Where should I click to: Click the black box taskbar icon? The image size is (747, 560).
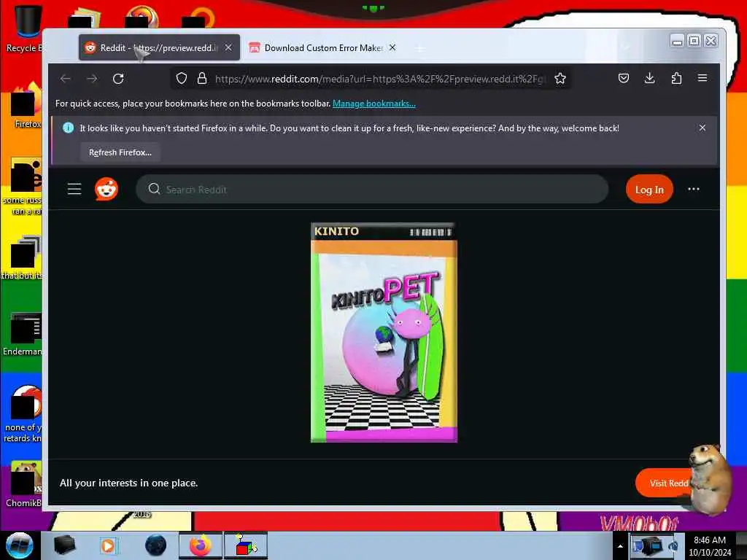(x=64, y=545)
